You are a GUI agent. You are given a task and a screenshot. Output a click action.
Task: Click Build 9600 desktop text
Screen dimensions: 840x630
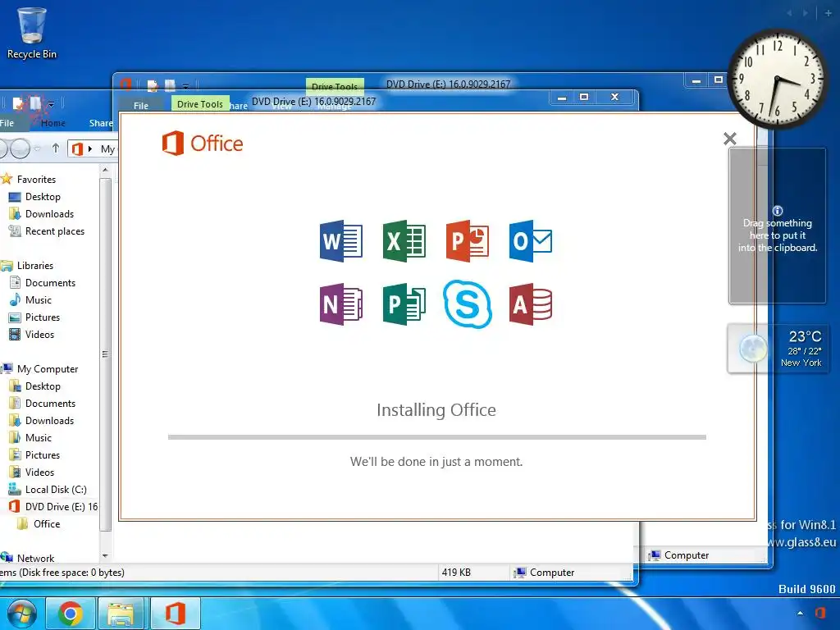tap(807, 589)
